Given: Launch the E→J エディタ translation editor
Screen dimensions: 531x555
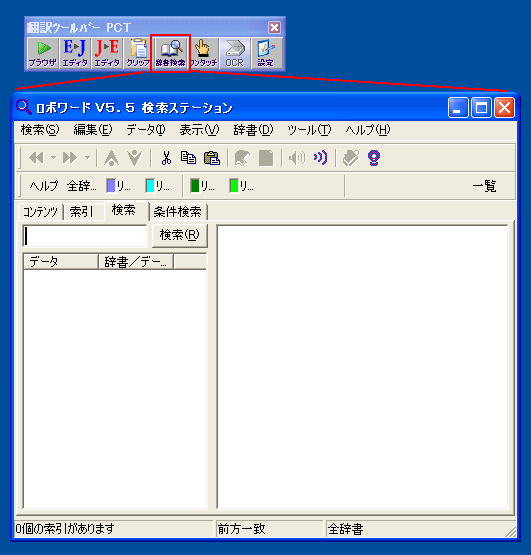Looking at the screenshot, I should coord(75,53).
